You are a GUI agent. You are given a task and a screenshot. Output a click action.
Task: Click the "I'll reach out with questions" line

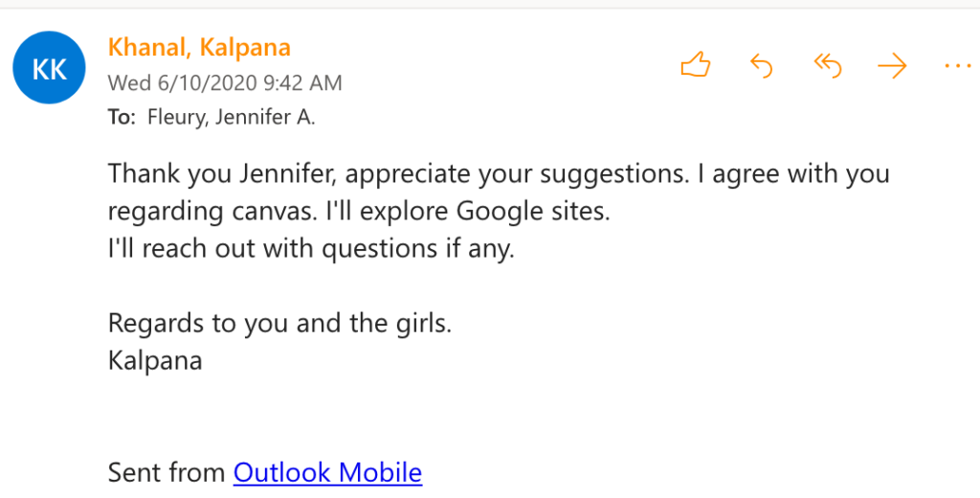(x=311, y=249)
